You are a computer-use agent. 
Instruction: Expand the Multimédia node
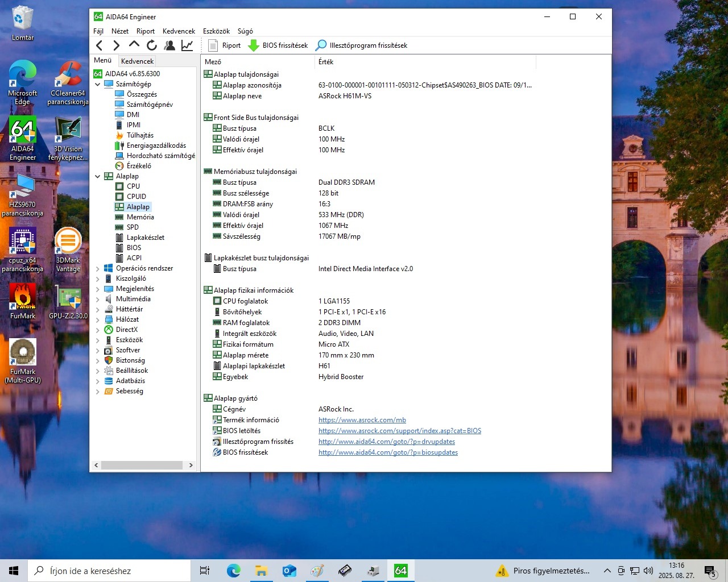(x=97, y=300)
